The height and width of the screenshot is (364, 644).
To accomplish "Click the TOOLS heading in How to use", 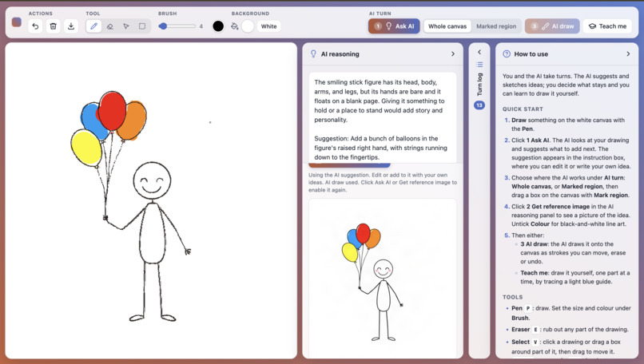I will [x=512, y=297].
